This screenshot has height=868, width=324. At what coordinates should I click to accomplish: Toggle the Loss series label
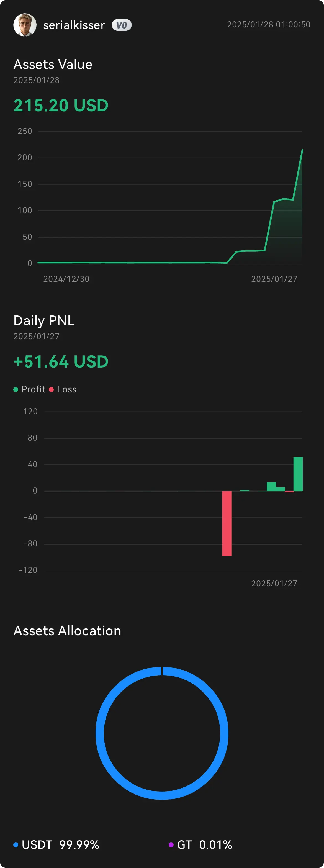pos(67,389)
